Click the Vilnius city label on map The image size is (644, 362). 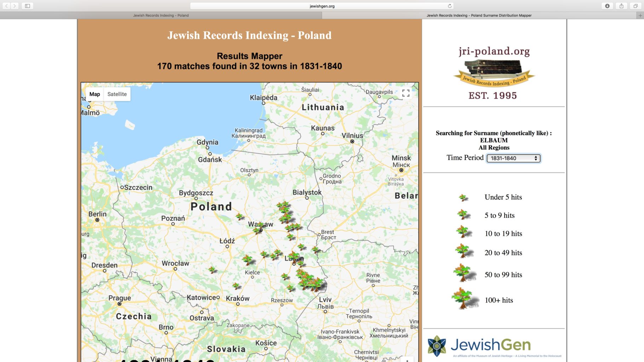tap(352, 135)
